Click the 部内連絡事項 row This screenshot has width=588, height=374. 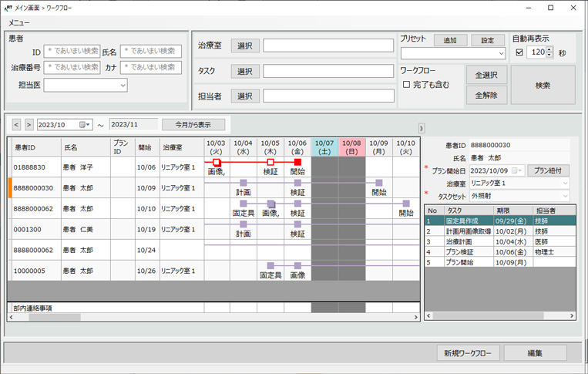coord(213,308)
